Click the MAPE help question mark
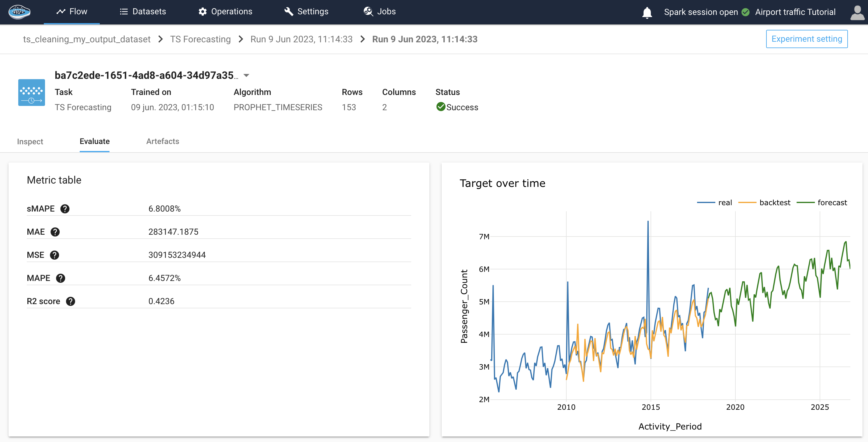 click(x=60, y=278)
